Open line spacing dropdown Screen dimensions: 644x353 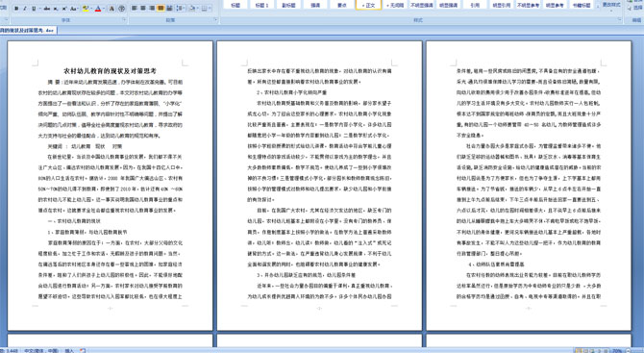pos(181,9)
